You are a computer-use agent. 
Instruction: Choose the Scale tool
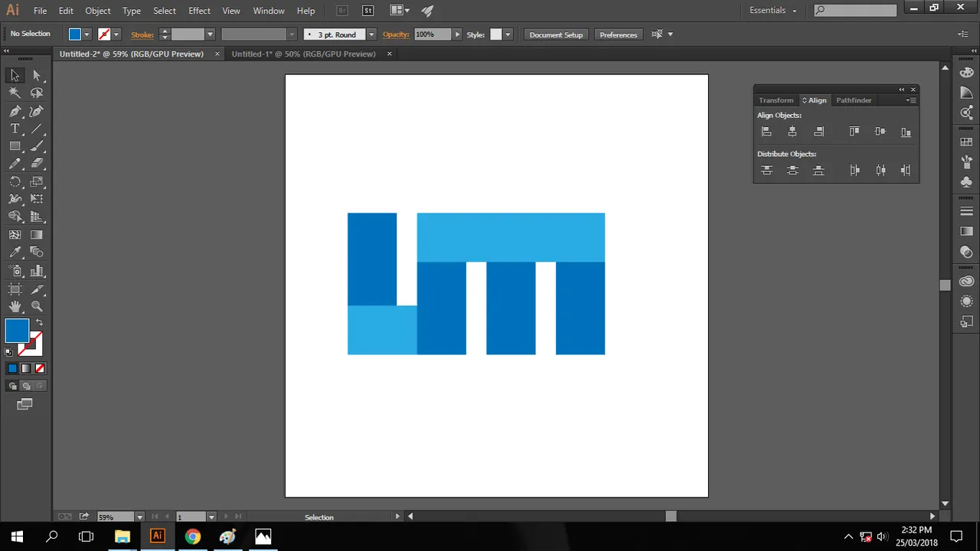click(x=37, y=182)
